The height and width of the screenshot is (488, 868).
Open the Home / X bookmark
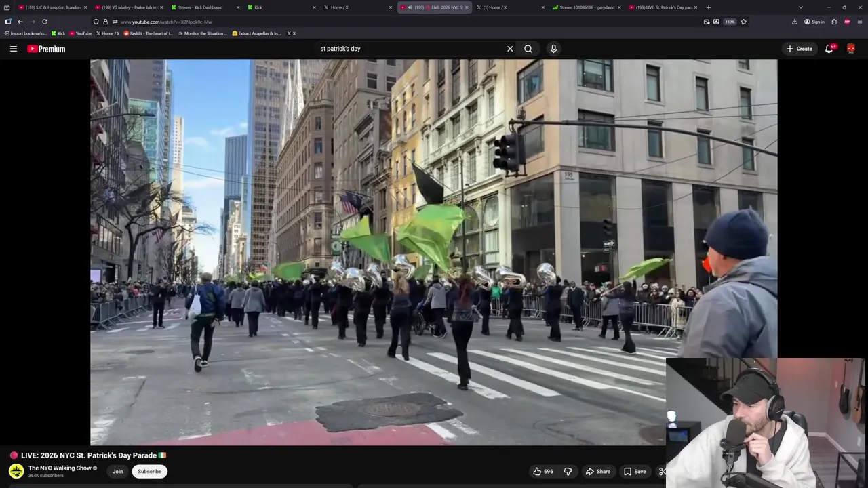point(108,33)
